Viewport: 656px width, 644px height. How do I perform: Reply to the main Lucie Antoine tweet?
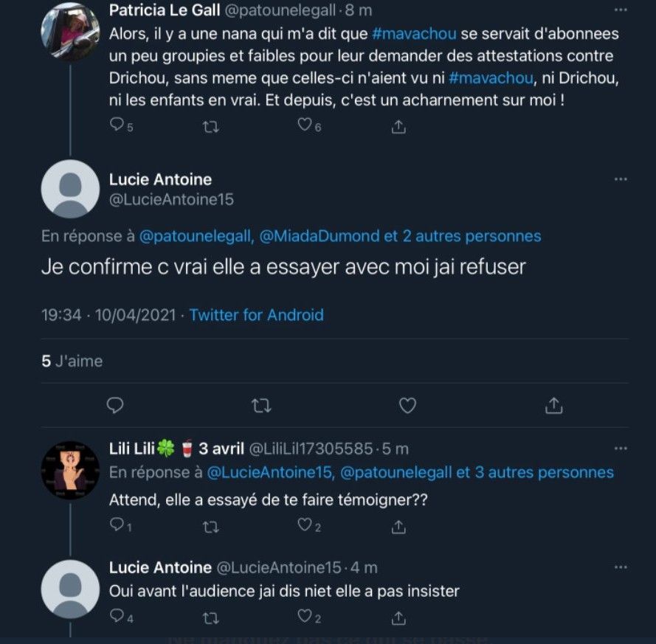115,405
